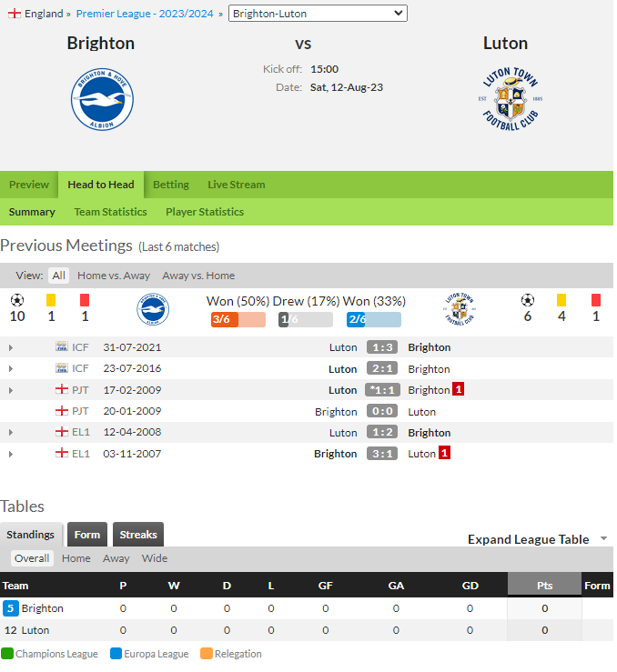Sort the table by Pts column
Image resolution: width=617 pixels, height=672 pixels.
click(544, 585)
